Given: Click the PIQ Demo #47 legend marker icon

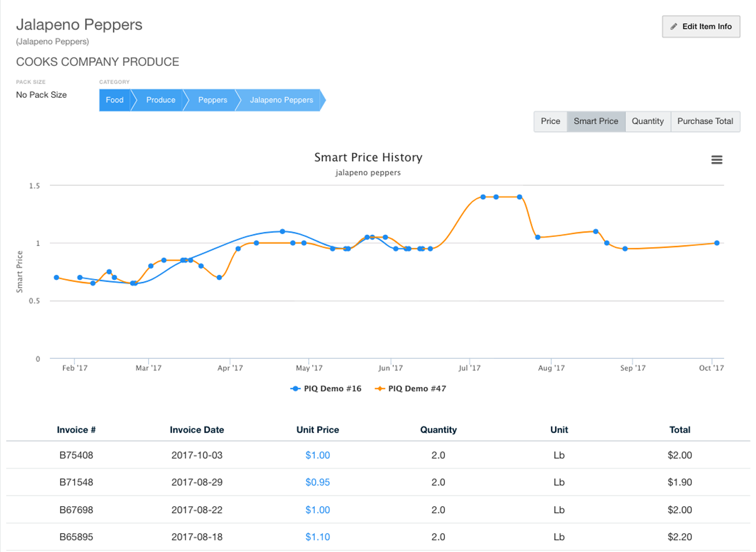Looking at the screenshot, I should [380, 388].
